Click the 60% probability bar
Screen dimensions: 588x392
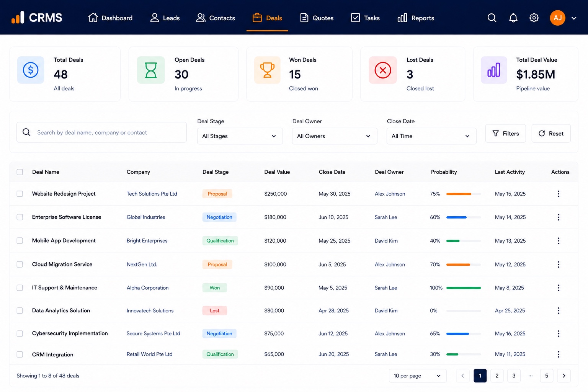[464, 217]
